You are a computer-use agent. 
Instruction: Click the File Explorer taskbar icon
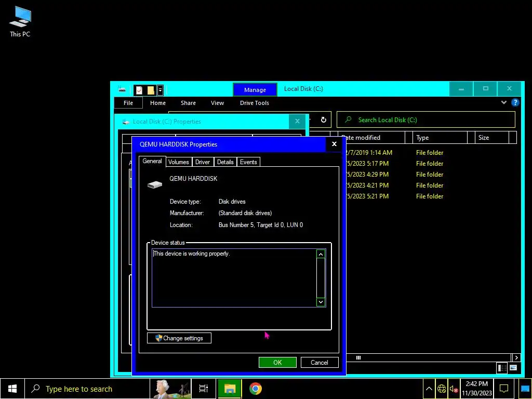click(x=230, y=389)
